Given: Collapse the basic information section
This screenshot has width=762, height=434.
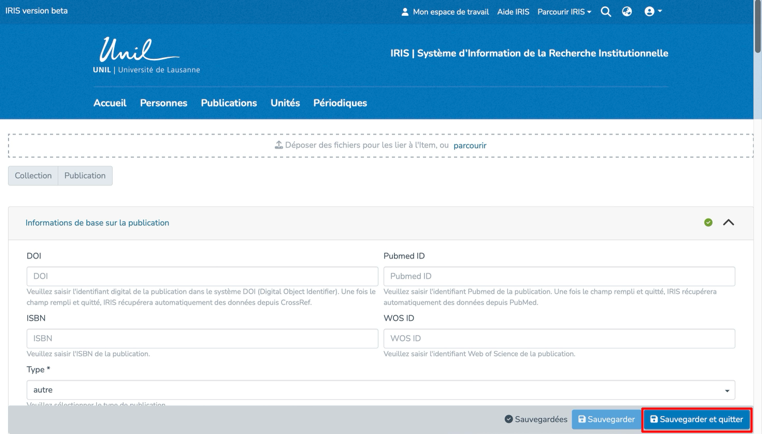Looking at the screenshot, I should coord(728,223).
